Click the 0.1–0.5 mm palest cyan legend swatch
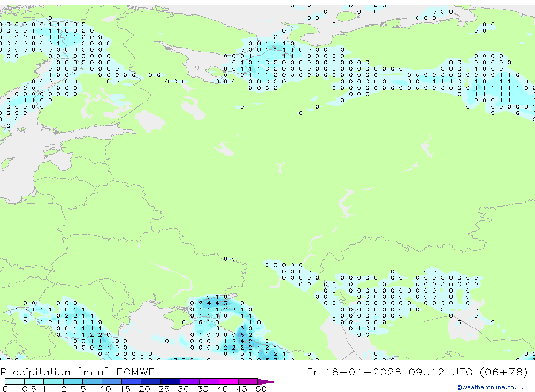This screenshot has width=535, height=392. 14,381
